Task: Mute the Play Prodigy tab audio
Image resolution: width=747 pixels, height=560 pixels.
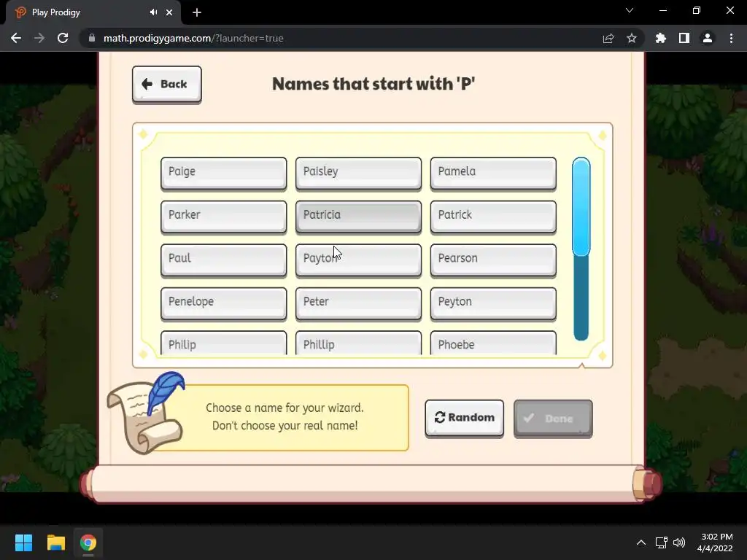Action: (153, 12)
